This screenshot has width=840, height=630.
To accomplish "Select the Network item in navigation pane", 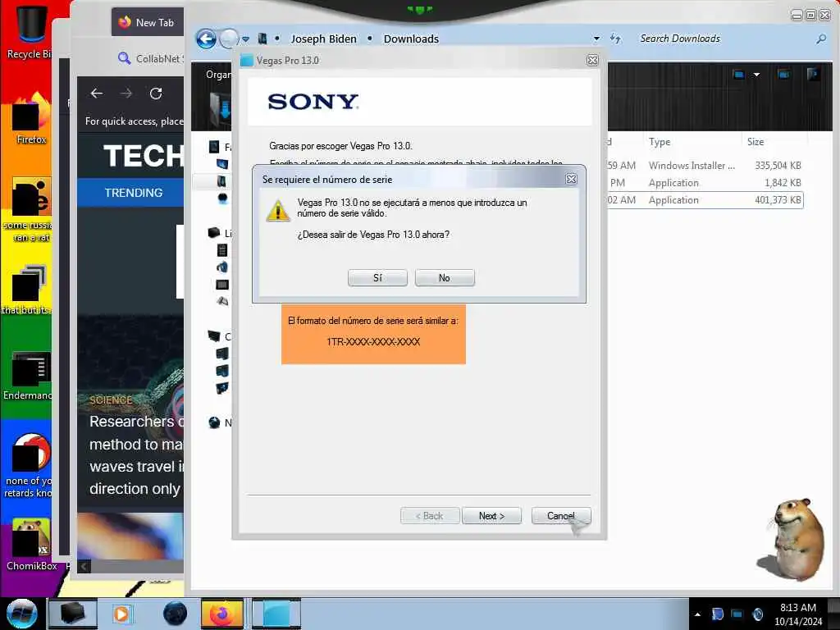I will click(x=220, y=422).
